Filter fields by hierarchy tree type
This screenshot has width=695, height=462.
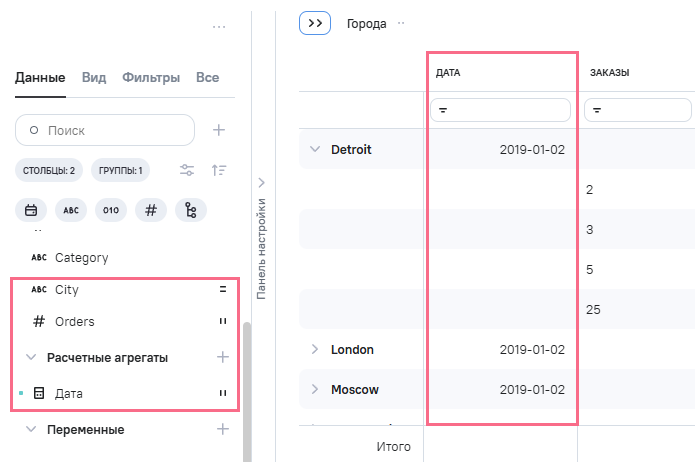[190, 210]
